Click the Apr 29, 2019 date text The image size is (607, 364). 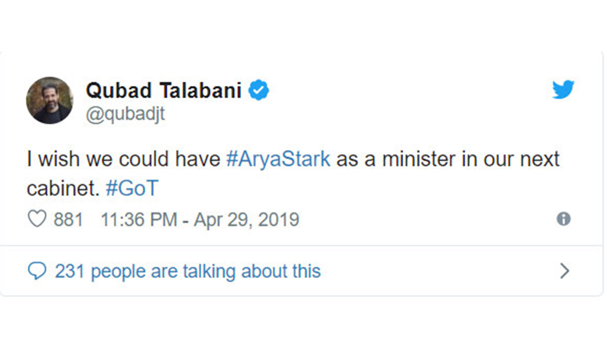pyautogui.click(x=246, y=219)
